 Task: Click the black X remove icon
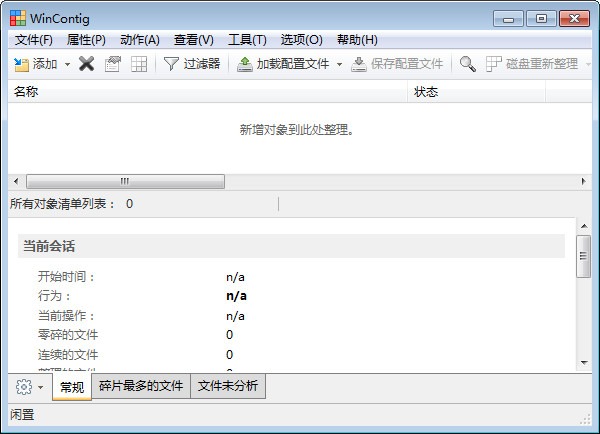pyautogui.click(x=86, y=64)
